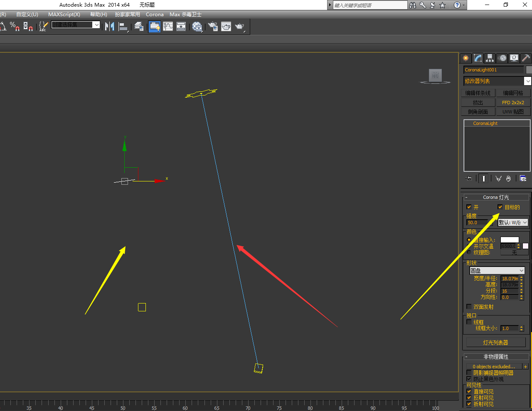Click the star favorites icon in the title bar
This screenshot has width=532, height=411.
click(443, 5)
